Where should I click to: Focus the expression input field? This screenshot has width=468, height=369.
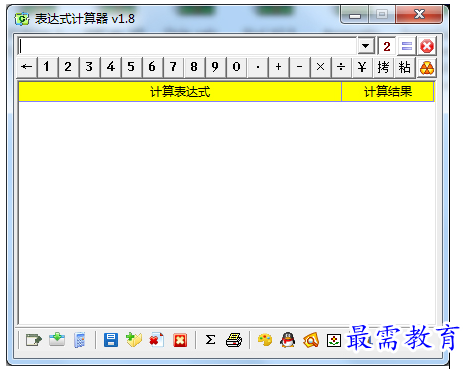(x=187, y=46)
